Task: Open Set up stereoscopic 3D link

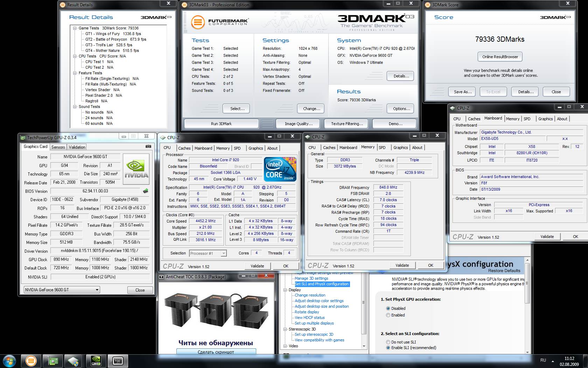Action: (314, 334)
